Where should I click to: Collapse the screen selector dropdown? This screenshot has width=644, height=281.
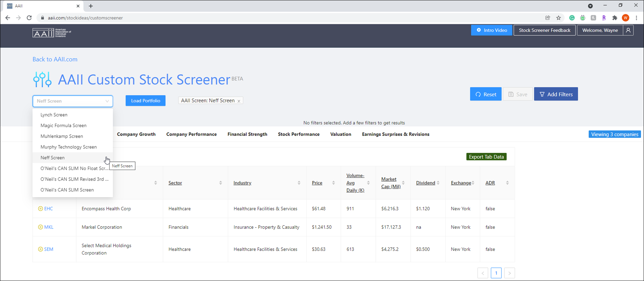(107, 101)
